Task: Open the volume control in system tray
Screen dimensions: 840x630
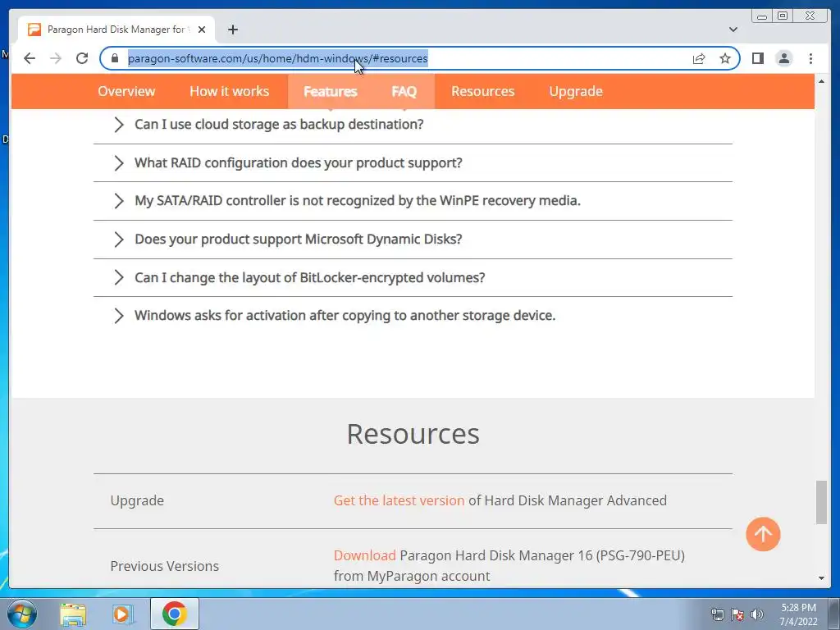Action: click(756, 614)
